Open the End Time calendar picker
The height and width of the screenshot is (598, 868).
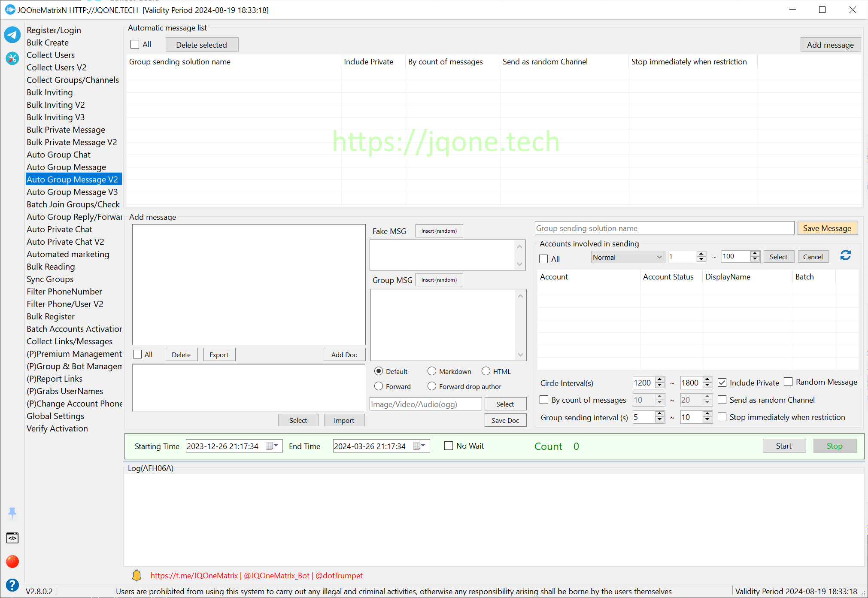pos(419,446)
